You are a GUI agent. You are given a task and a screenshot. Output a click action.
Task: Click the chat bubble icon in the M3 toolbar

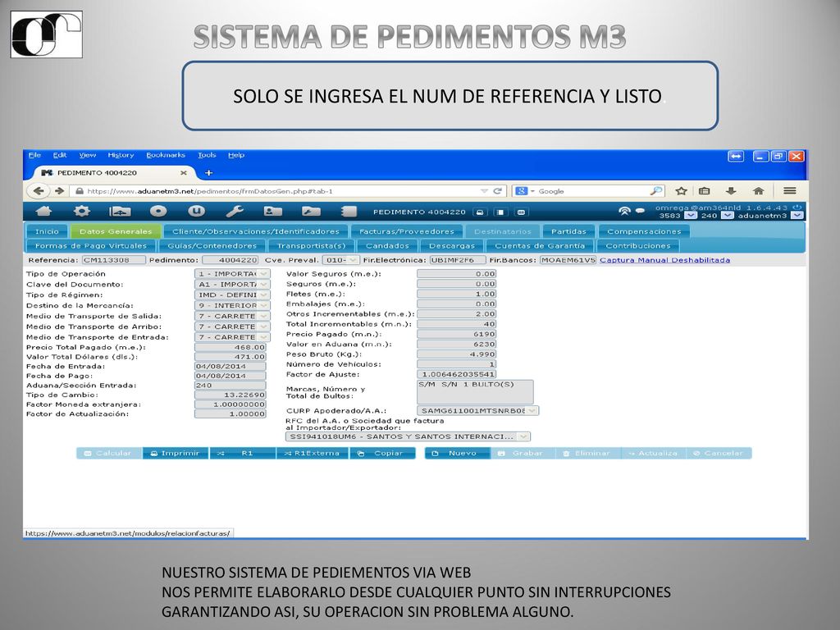640,211
